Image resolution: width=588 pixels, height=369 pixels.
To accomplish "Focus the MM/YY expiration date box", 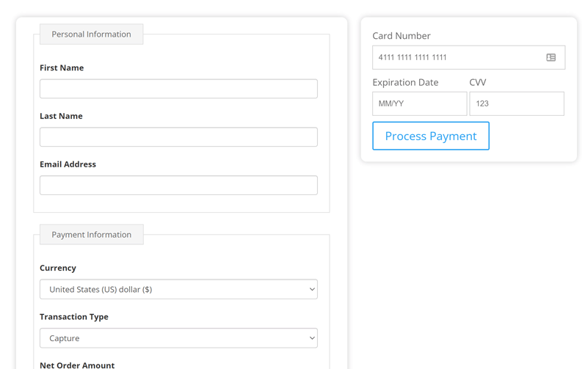I will 419,103.
